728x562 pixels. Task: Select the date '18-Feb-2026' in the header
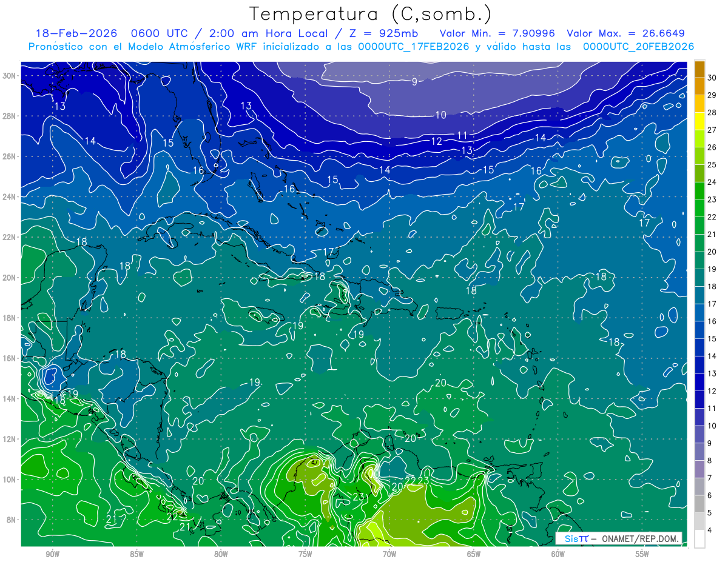pyautogui.click(x=77, y=33)
